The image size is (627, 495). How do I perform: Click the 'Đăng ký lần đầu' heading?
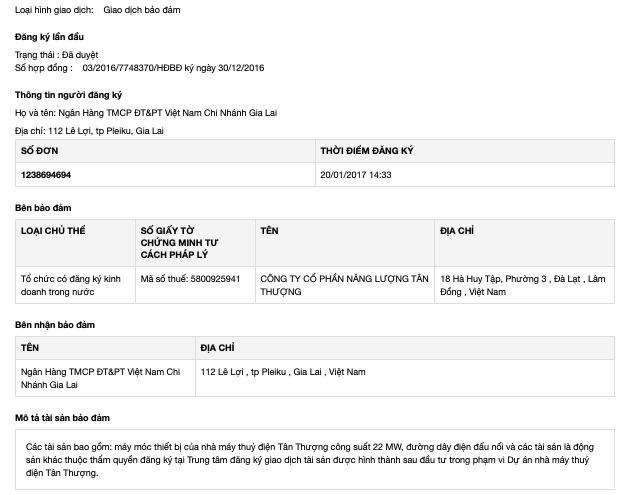point(49,37)
